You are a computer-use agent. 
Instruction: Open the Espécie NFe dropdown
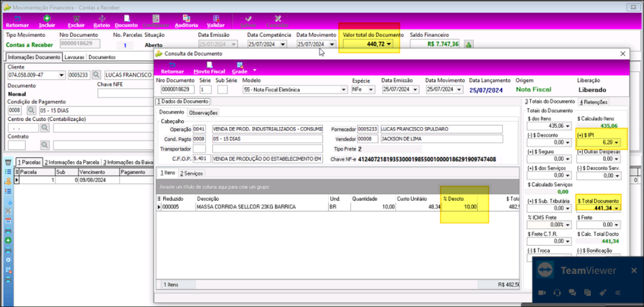tap(371, 90)
